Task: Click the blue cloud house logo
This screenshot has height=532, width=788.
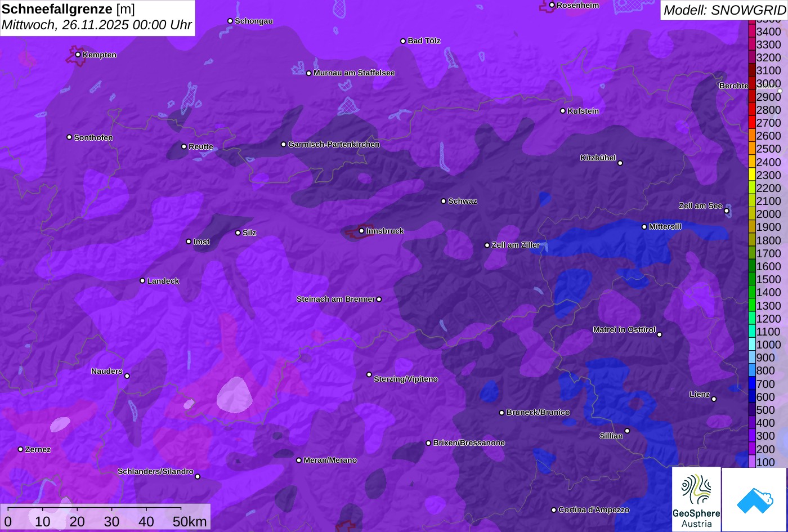Action: [754, 500]
